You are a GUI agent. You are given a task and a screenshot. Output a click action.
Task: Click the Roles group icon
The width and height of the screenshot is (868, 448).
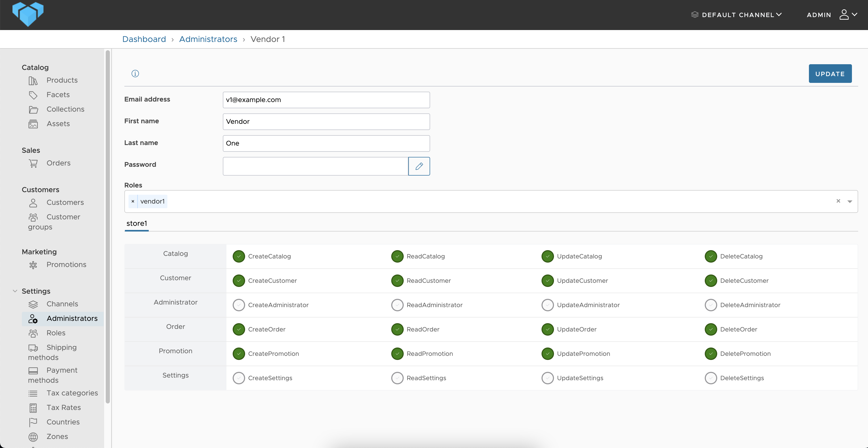(33, 333)
